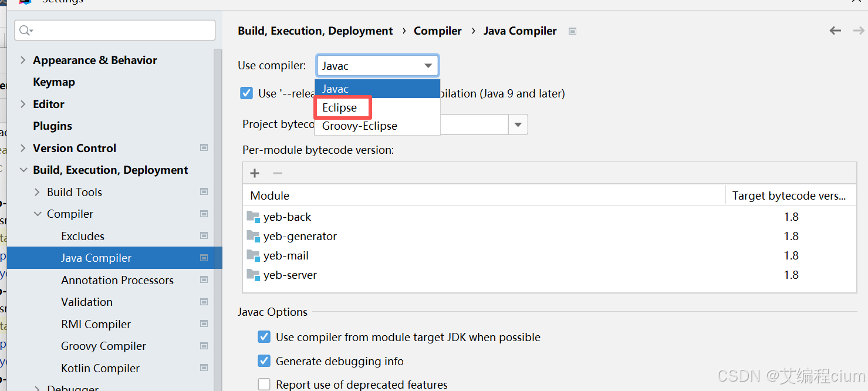Click inside the settings search field
Screen dimensions: 868x391
click(x=114, y=29)
